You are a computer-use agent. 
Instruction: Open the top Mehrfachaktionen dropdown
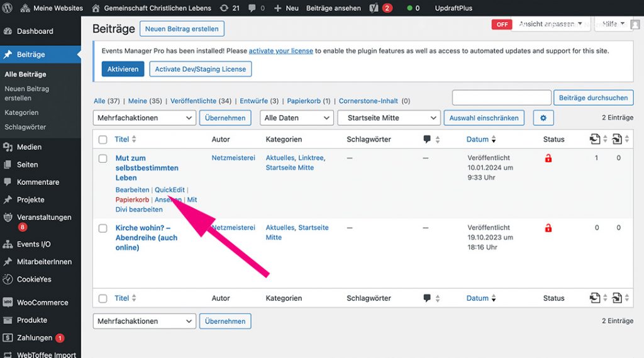(145, 118)
